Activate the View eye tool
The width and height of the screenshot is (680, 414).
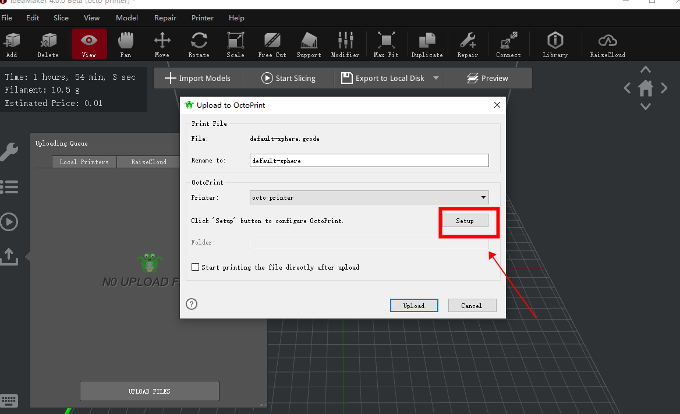(89, 44)
